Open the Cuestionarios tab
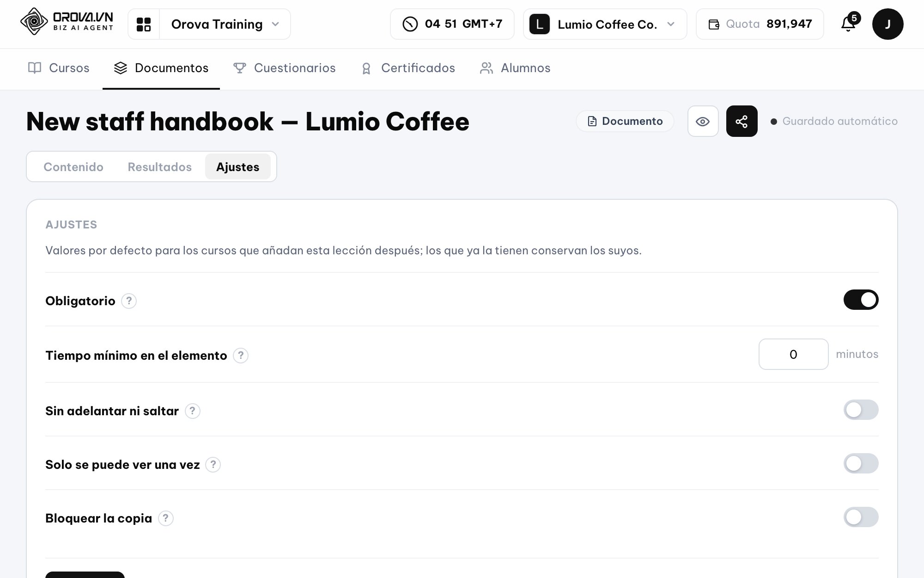 [x=285, y=68]
